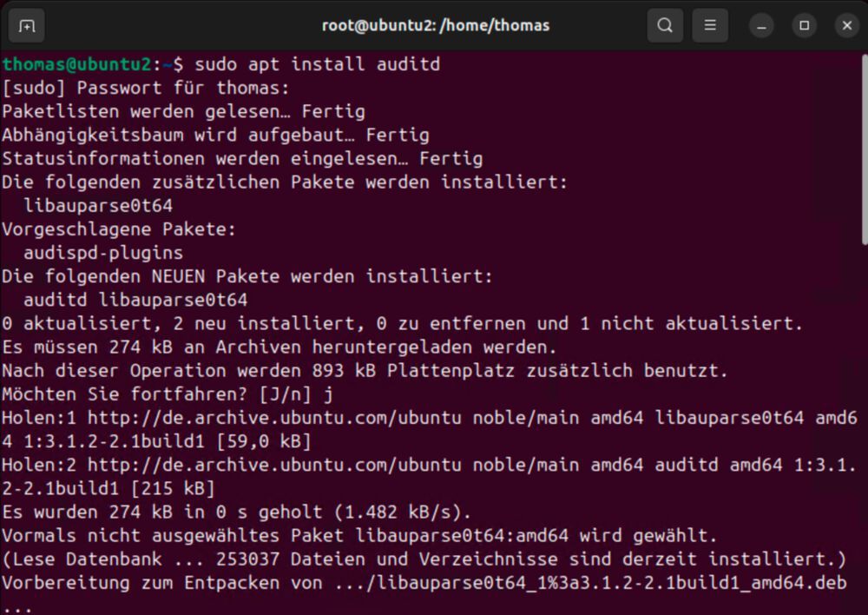The height and width of the screenshot is (615, 868).
Task: Click the libauparse0t64 .deb file path
Action: 590,583
